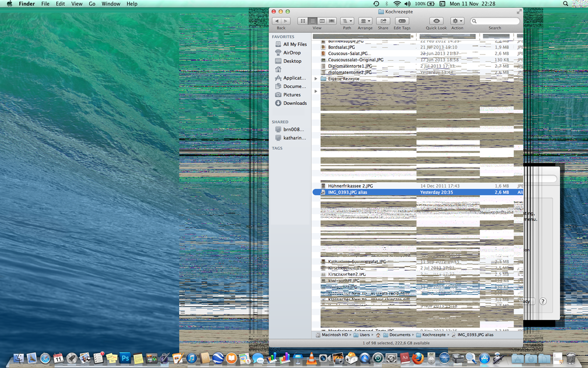Open the Action gear dropdown
The image size is (588, 368).
pos(457,21)
